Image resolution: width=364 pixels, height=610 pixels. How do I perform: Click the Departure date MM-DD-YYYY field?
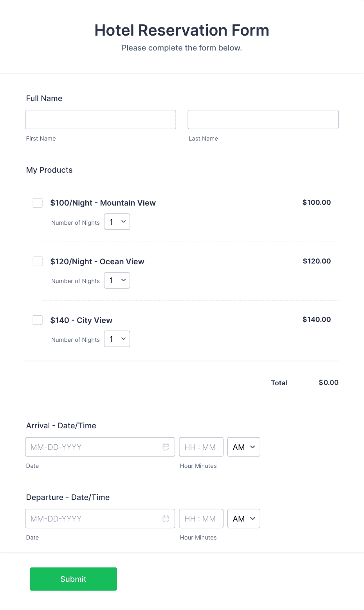90,518
